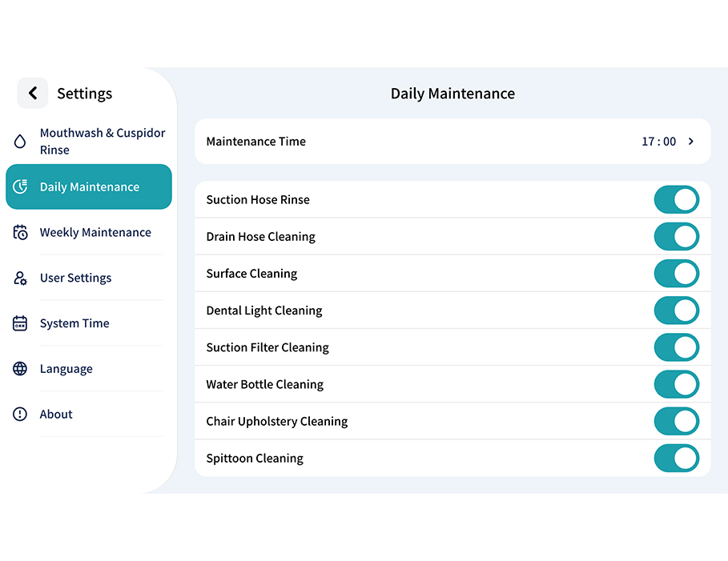Click the Weekly Maintenance calendar icon
This screenshot has width=728, height=561.
[x=21, y=233]
